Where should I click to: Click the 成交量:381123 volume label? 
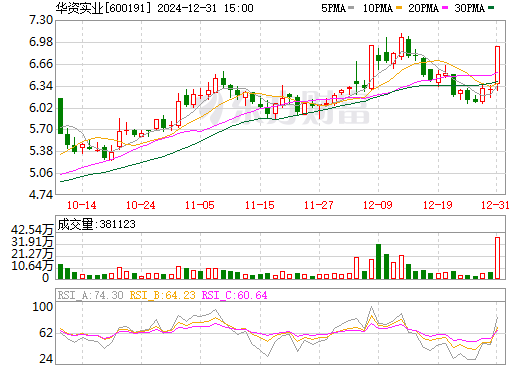pos(97,224)
